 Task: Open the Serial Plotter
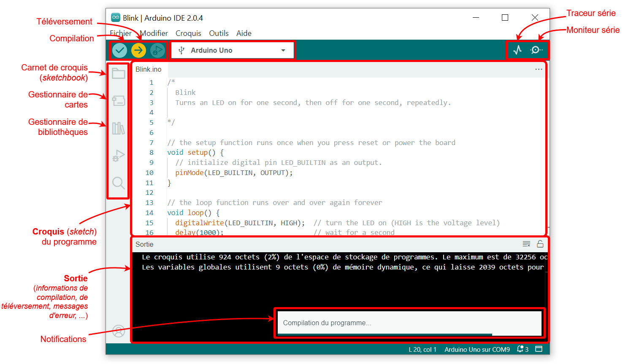coord(517,50)
